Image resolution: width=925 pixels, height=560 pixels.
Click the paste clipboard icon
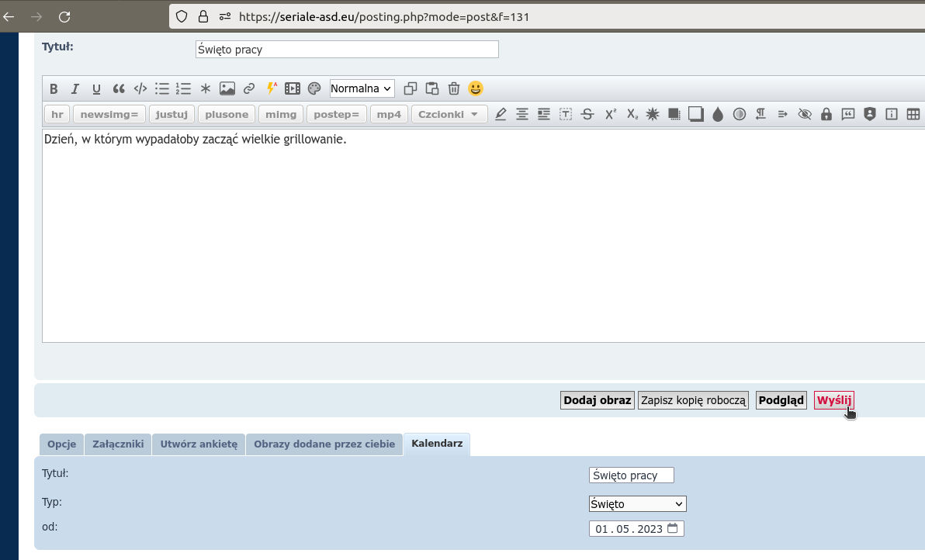[432, 89]
